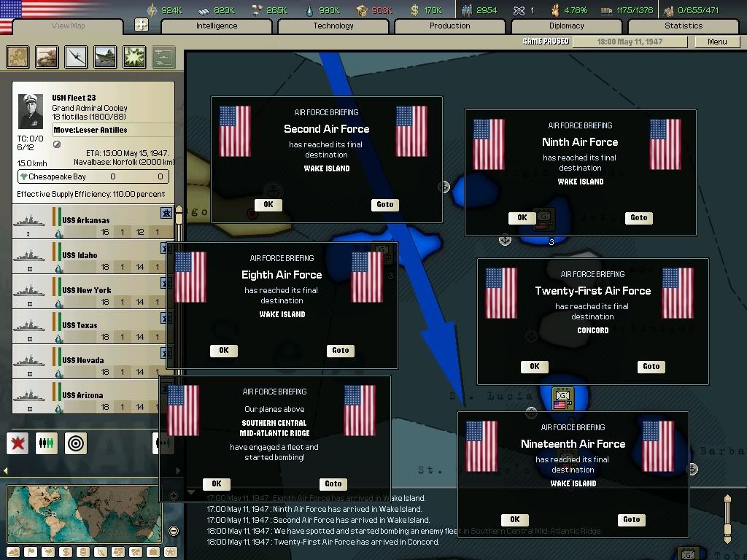Viewport: 747px width, 560px height.
Task: Click the metal ingots resource icon
Action: tap(204, 10)
